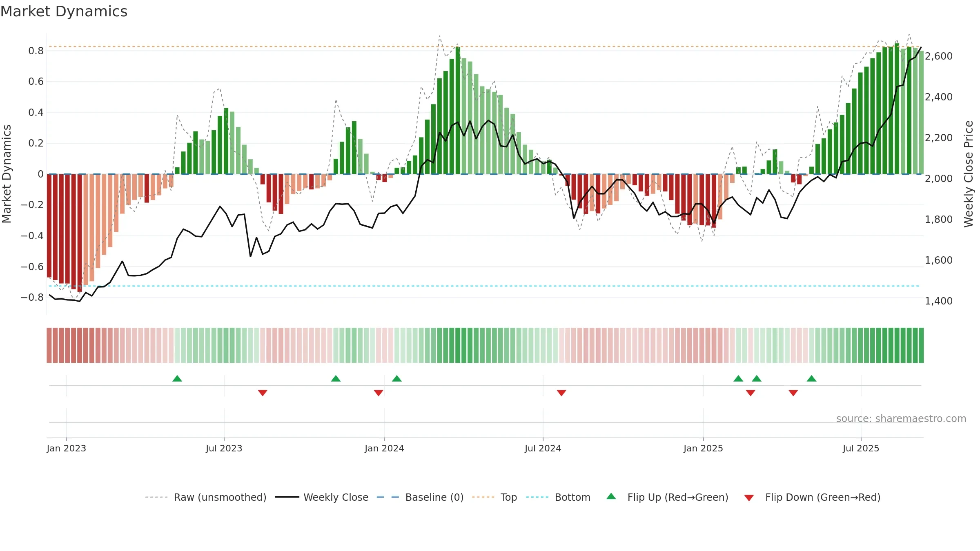This screenshot has width=980, height=551.
Task: Click the green triangle icon in the legend
Action: click(611, 496)
